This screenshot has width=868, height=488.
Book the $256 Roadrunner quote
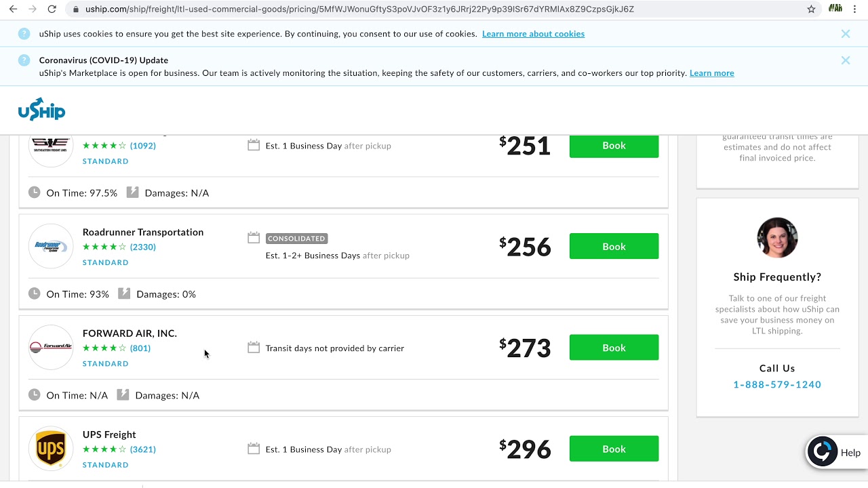pos(614,246)
